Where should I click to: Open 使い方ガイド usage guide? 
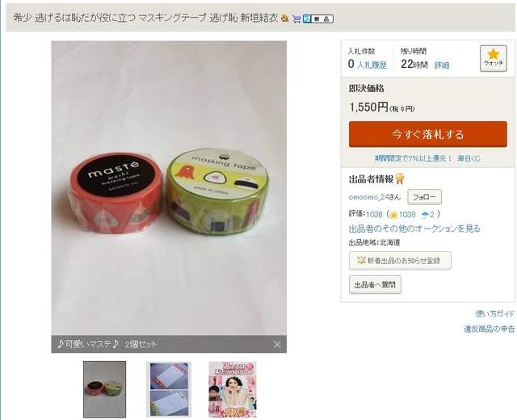point(495,313)
